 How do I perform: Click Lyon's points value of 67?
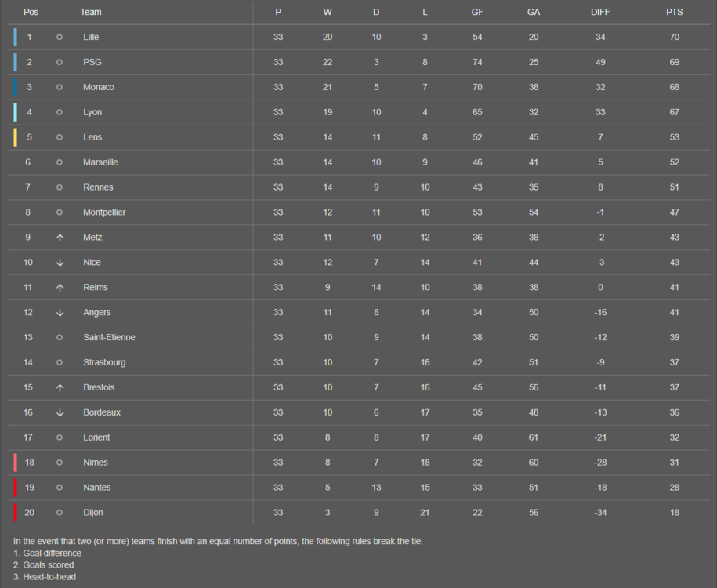coord(674,113)
